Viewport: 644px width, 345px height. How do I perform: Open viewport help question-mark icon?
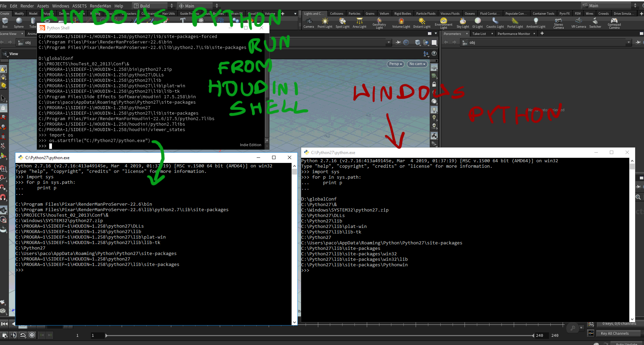[434, 53]
